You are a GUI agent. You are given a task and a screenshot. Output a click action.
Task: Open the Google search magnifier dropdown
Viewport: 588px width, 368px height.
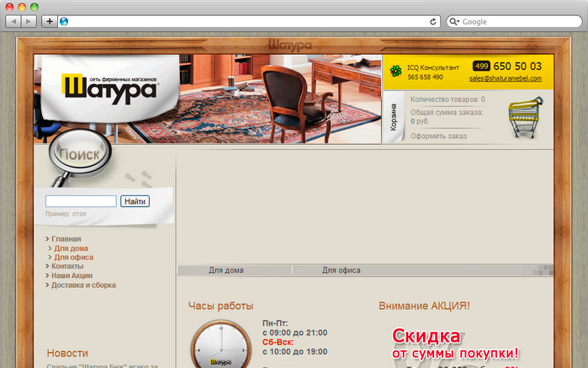coord(454,22)
